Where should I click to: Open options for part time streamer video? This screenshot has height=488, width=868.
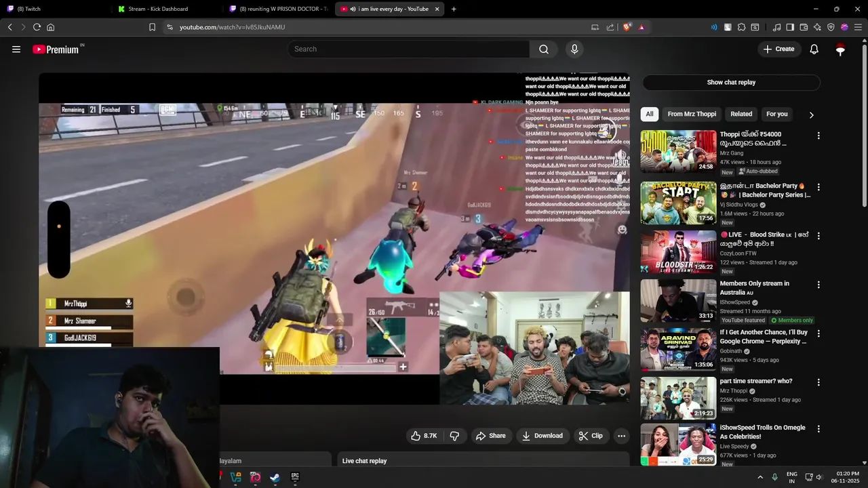click(818, 382)
